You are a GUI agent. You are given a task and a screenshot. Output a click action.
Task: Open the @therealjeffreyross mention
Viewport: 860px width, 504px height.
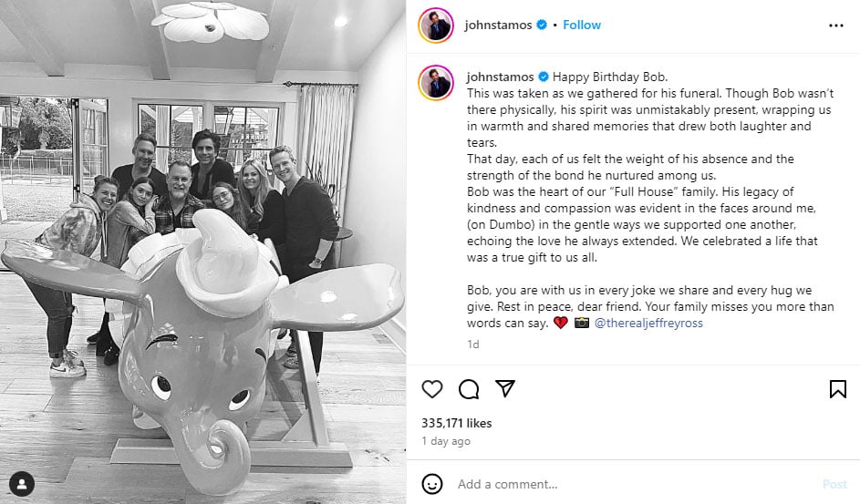coord(648,324)
